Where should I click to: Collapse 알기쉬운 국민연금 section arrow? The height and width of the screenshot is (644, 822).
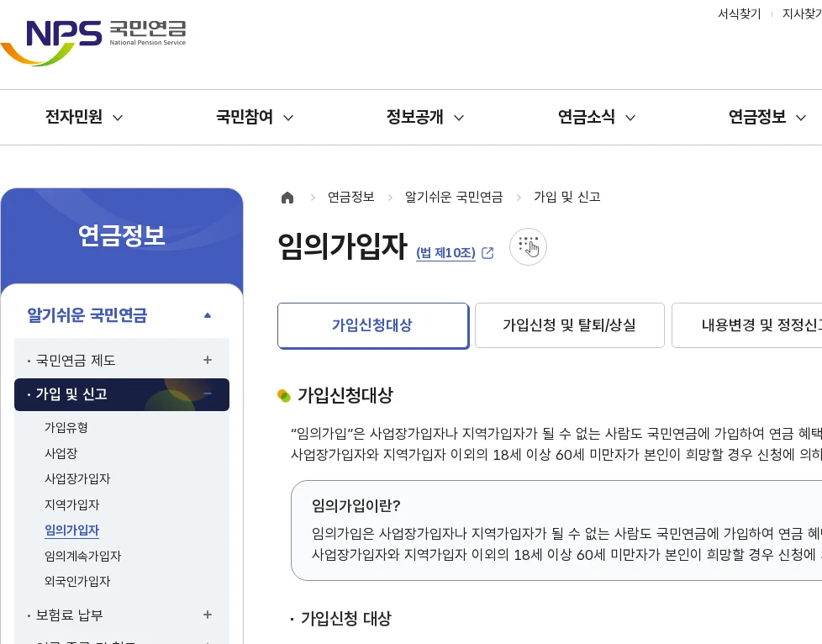[x=208, y=315]
